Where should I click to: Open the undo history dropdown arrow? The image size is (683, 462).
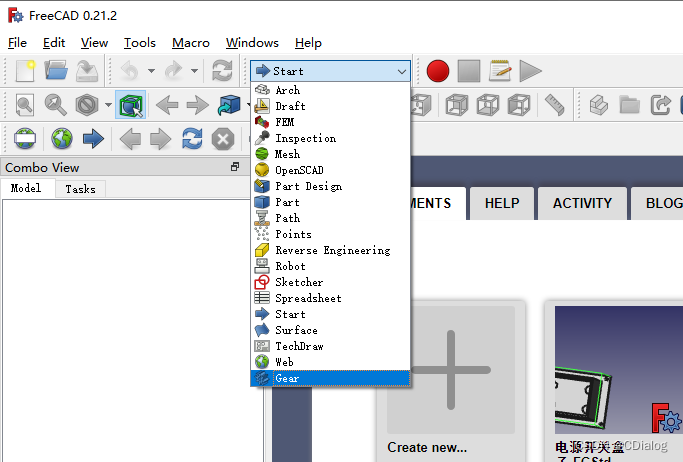151,71
